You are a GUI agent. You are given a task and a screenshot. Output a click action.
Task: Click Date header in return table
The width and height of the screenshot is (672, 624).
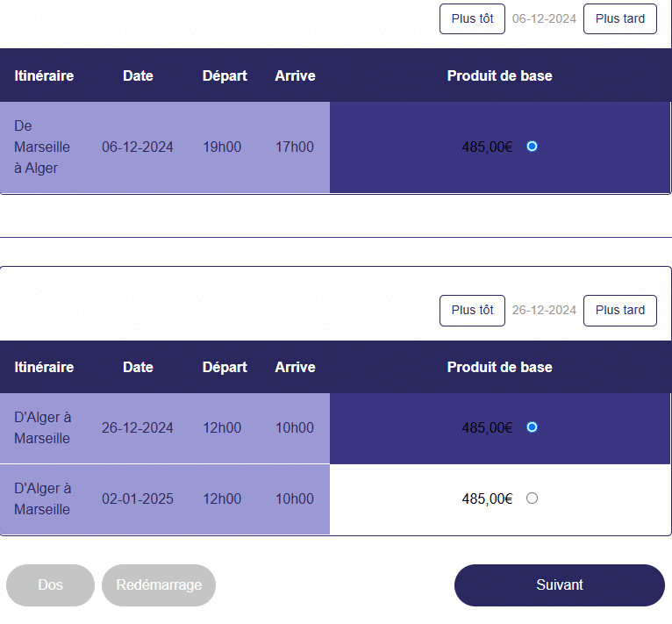pyautogui.click(x=138, y=368)
